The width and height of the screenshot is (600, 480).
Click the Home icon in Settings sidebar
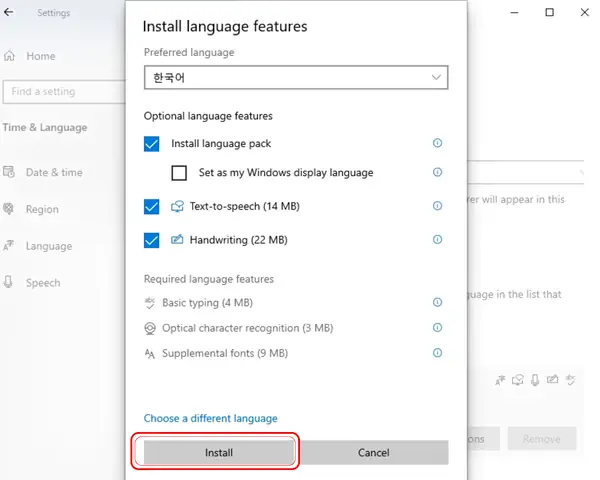click(x=10, y=56)
